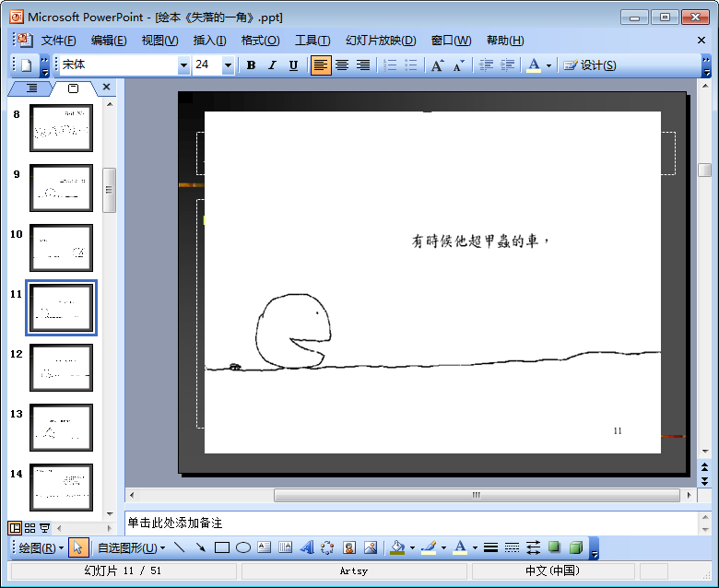The image size is (719, 588).
Task: Click the New document icon
Action: point(27,65)
